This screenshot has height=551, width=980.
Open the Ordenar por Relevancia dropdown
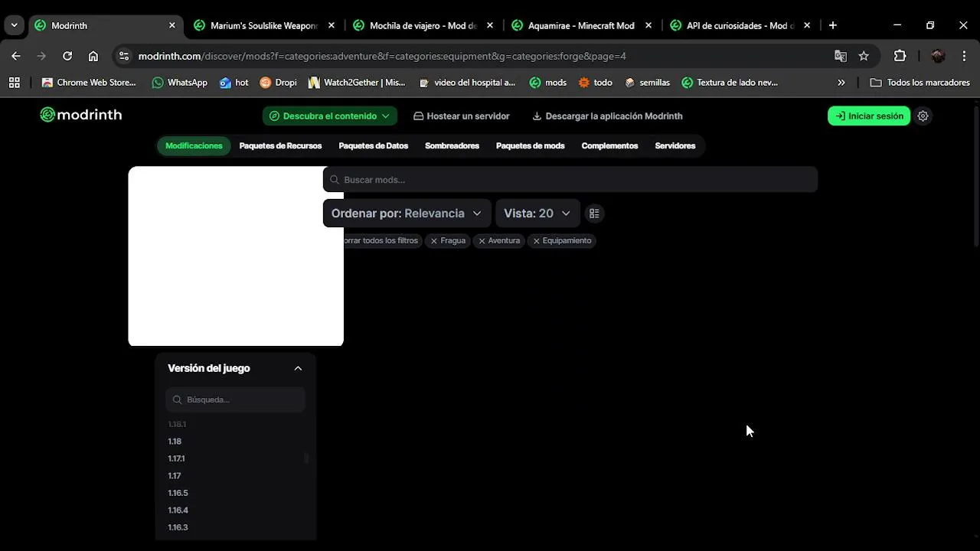[407, 214]
